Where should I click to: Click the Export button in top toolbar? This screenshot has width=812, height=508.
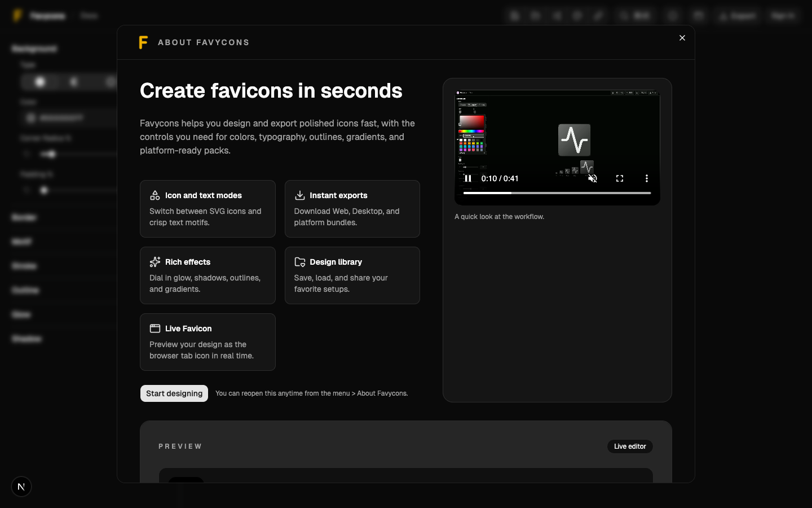coord(738,16)
